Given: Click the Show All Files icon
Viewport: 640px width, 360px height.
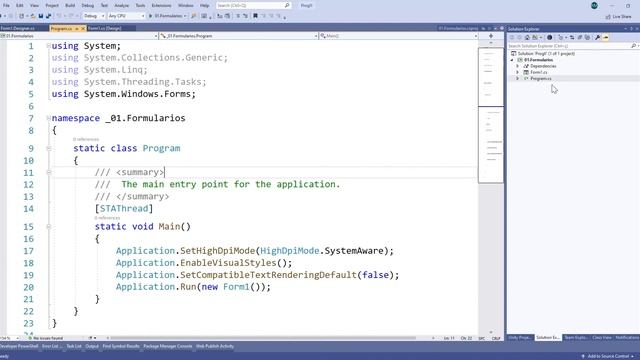Looking at the screenshot, I should point(587,37).
